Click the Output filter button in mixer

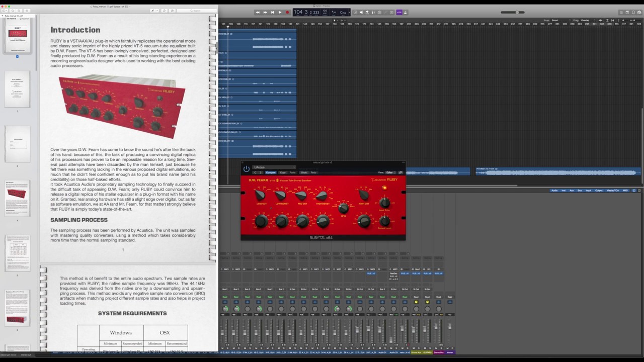599,191
